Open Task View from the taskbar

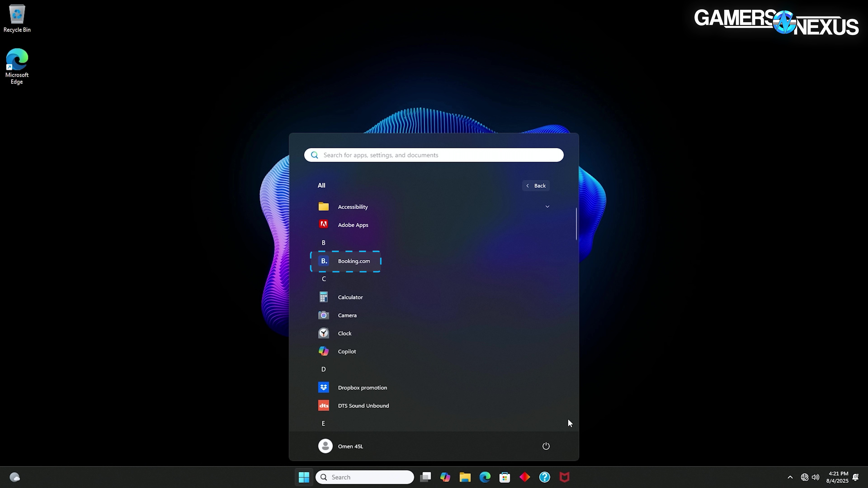[x=426, y=477]
